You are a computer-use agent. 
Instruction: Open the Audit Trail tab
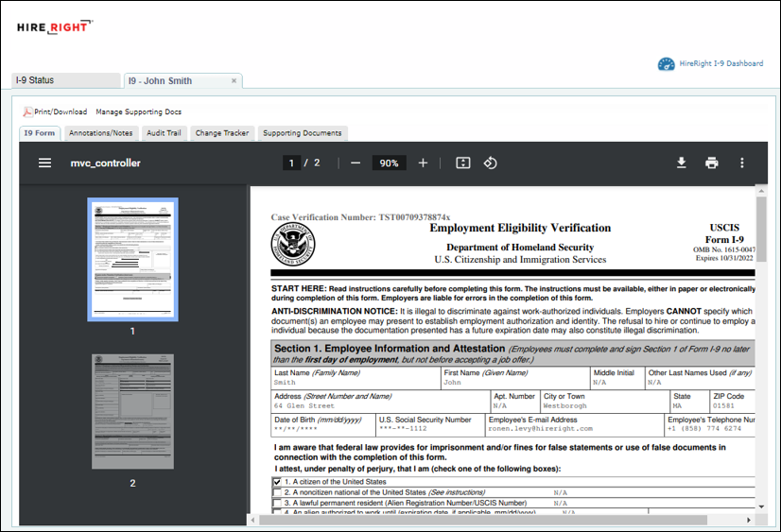(x=164, y=133)
